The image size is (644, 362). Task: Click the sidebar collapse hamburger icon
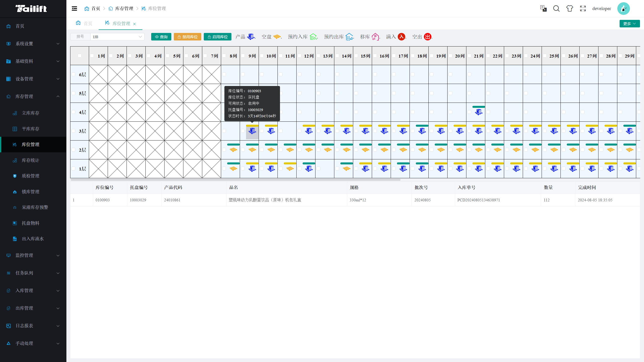74,9
